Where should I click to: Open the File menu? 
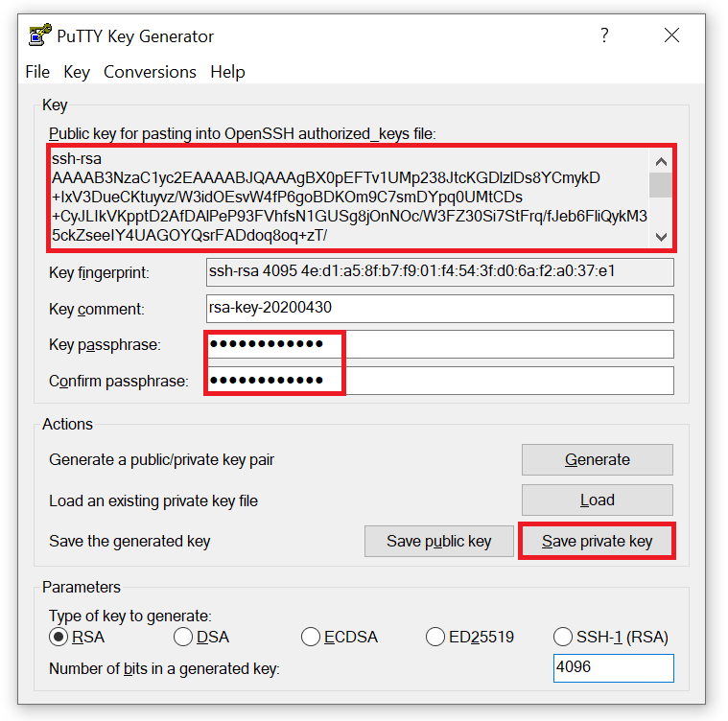37,72
